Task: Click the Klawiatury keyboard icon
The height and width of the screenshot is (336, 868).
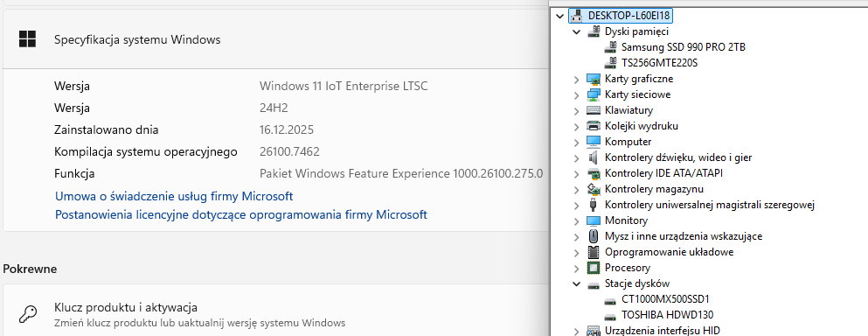Action: (x=593, y=110)
